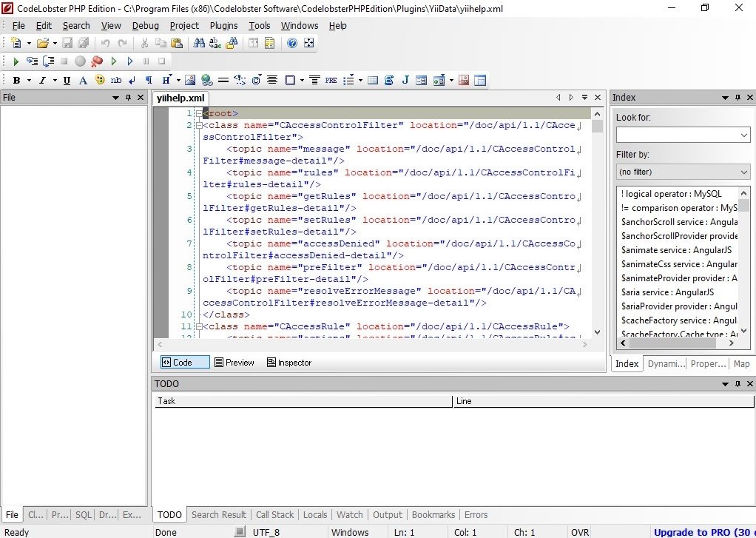This screenshot has height=538, width=756.
Task: Insert list bullet icon
Action: click(348, 80)
